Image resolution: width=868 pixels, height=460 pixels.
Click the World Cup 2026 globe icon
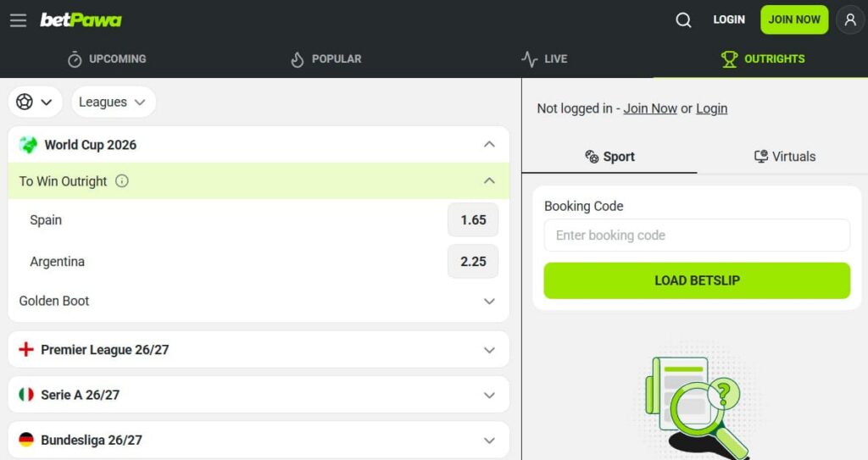[28, 145]
